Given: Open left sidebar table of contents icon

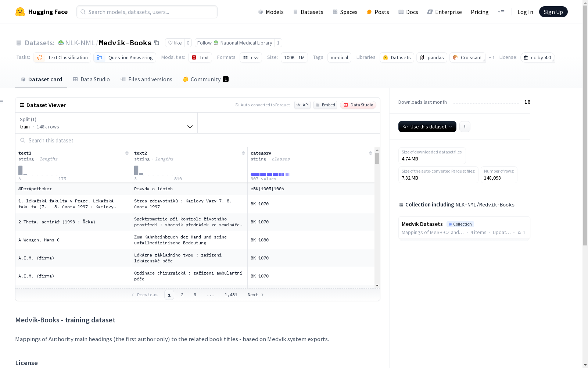Looking at the screenshot, I should tap(2, 102).
